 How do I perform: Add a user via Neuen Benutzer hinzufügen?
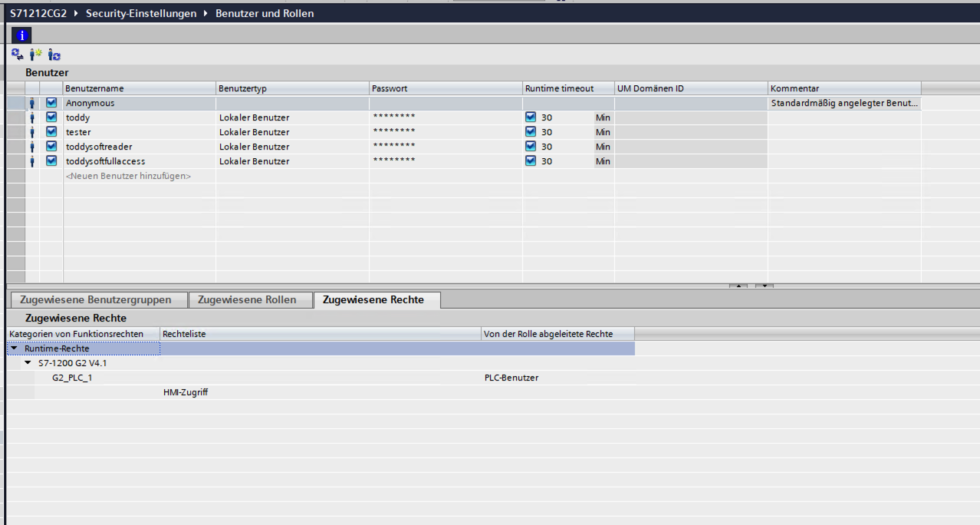click(x=128, y=176)
